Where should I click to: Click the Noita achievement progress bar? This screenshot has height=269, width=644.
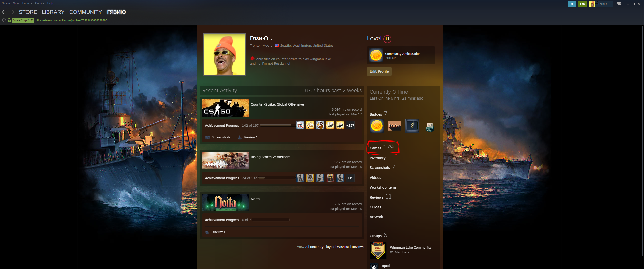pyautogui.click(x=271, y=220)
